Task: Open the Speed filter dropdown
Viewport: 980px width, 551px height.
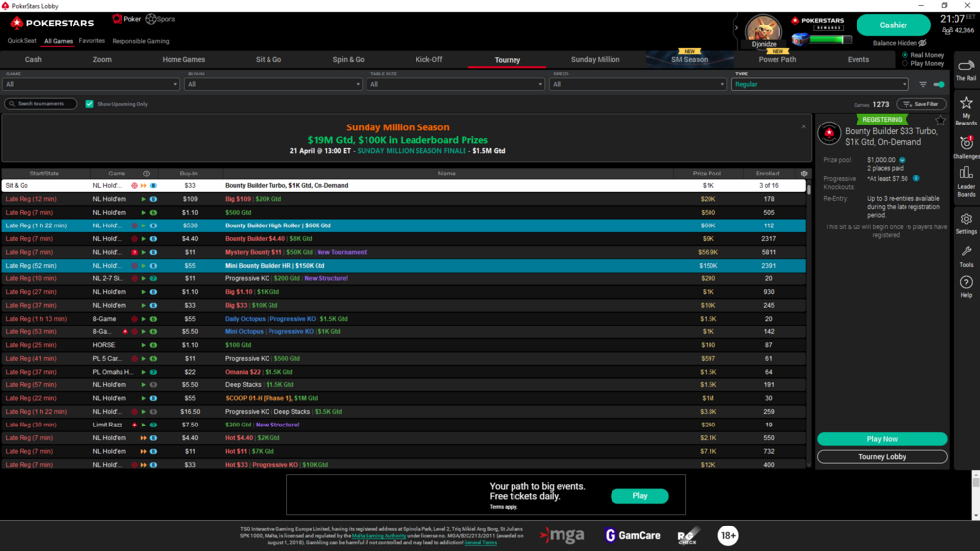Action: point(638,84)
